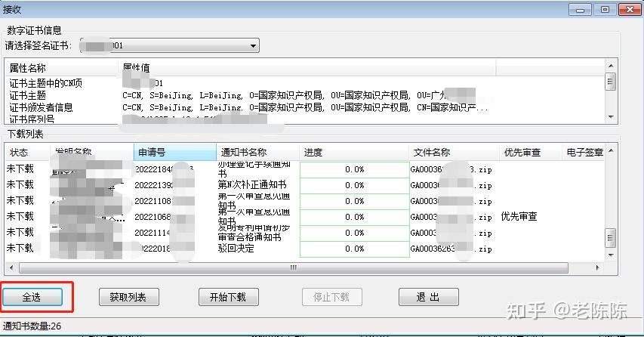
Task: Click the 优先审查 column header
Action: pos(530,153)
